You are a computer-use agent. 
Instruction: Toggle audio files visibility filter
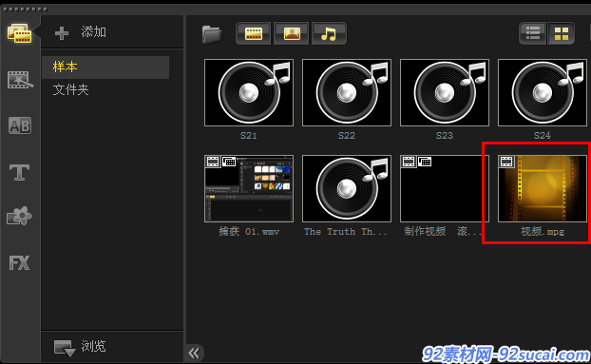point(329,33)
